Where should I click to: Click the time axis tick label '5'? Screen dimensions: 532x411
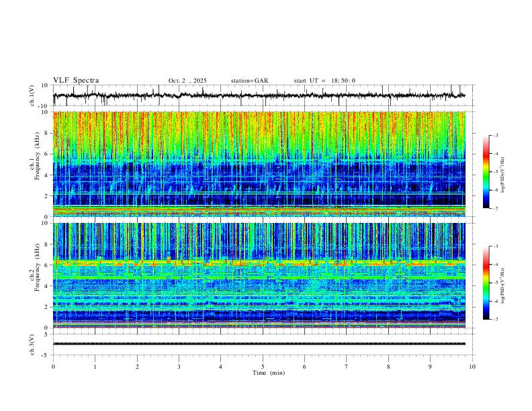263,367
